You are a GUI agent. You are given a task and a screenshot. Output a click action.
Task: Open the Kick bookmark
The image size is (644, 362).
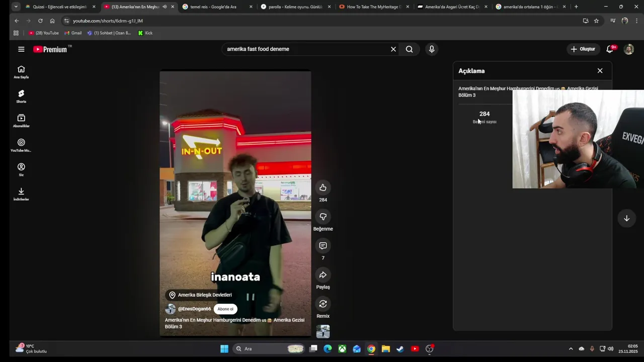pos(145,33)
